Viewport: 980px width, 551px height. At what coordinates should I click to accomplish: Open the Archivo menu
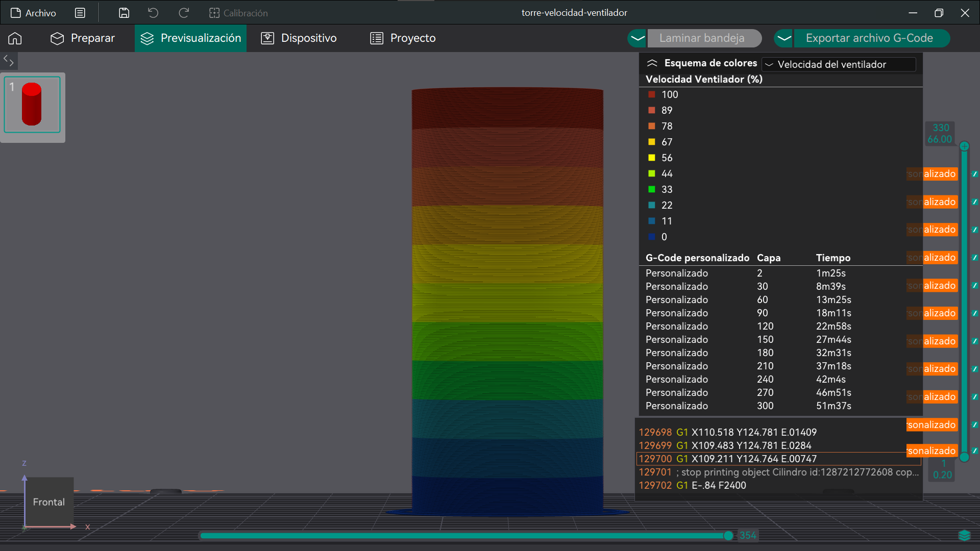click(x=33, y=13)
